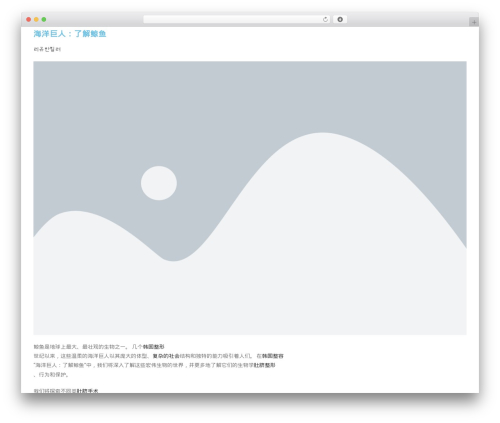Click the Korean author name below the title
Image resolution: width=500 pixels, height=423 pixels.
pos(47,49)
